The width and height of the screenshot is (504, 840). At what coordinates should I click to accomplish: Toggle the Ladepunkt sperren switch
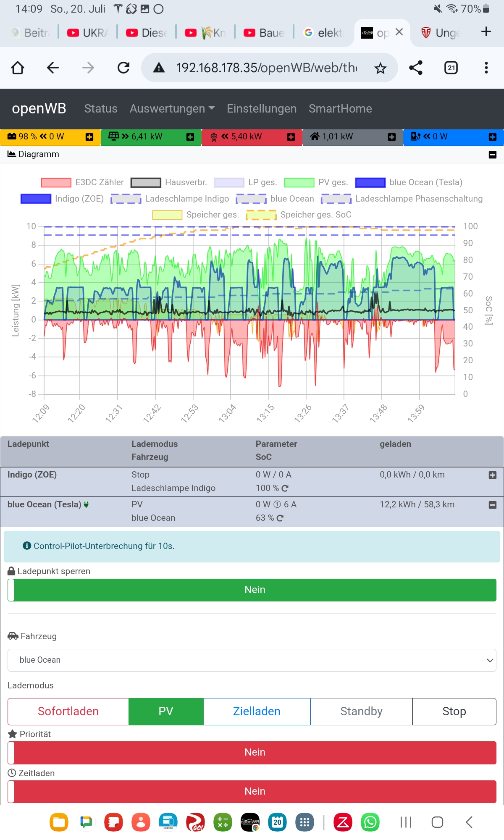(x=252, y=590)
